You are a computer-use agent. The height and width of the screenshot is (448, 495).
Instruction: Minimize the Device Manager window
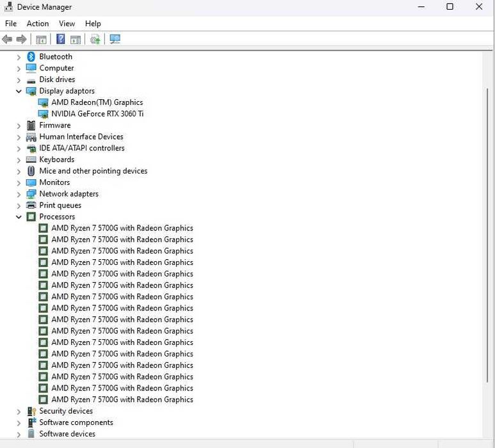[x=421, y=6]
